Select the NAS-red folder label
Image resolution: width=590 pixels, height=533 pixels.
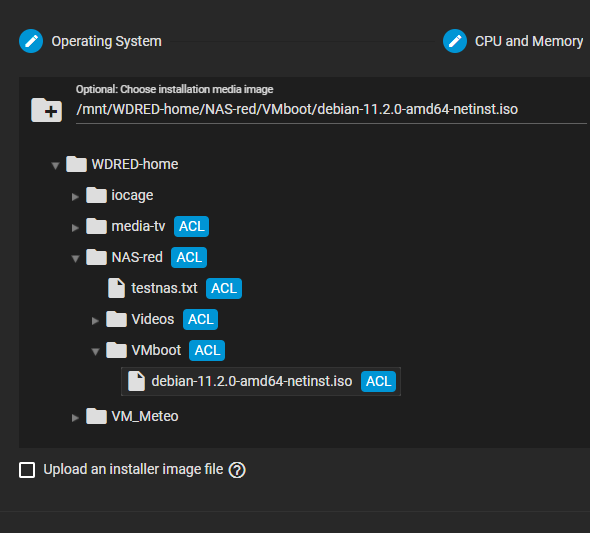tap(137, 257)
